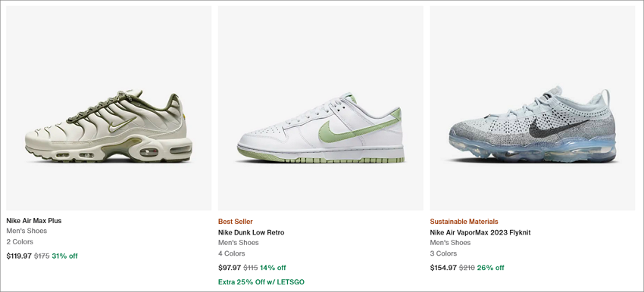Click the $154.97 sale price
Image resolution: width=644 pixels, height=292 pixels.
[x=443, y=268]
